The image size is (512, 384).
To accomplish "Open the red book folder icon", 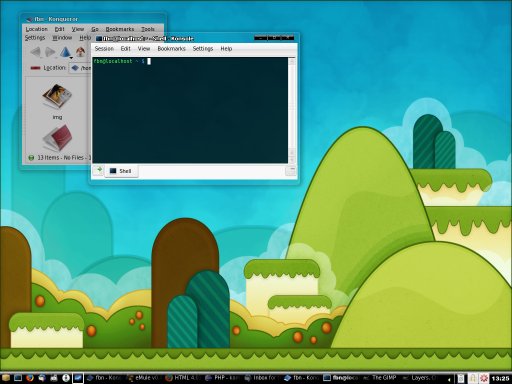I will pyautogui.click(x=57, y=138).
